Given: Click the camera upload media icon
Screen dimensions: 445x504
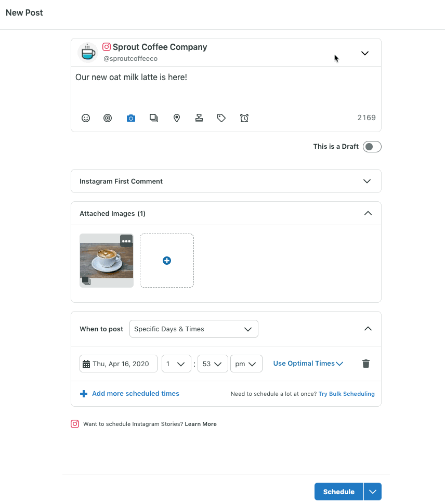Looking at the screenshot, I should point(131,118).
